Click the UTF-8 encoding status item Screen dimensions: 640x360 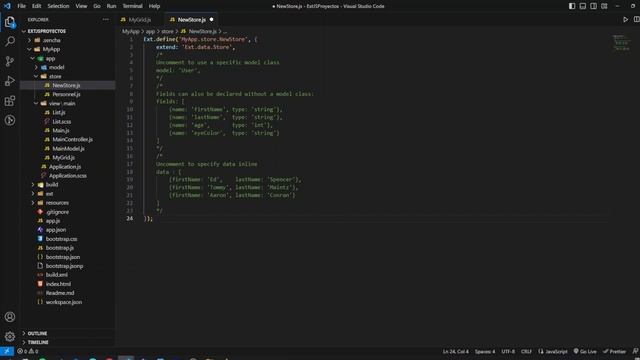(508, 351)
